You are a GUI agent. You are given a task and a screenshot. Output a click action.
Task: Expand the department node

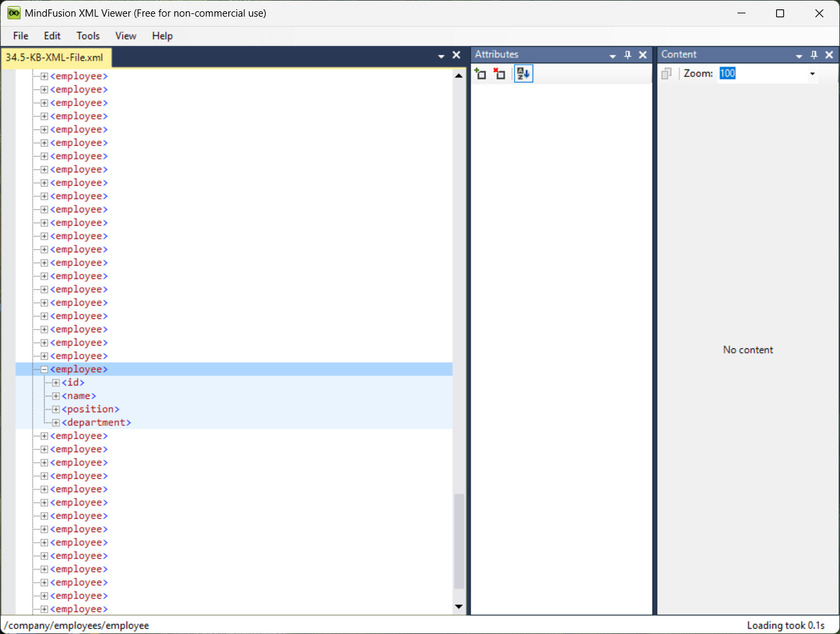tap(56, 422)
